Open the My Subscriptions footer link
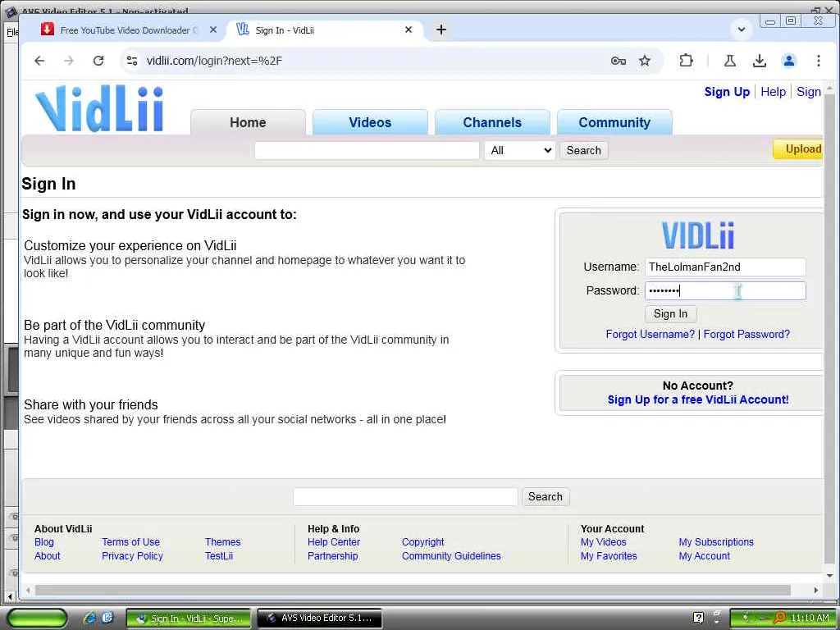The height and width of the screenshot is (630, 840). (716, 542)
